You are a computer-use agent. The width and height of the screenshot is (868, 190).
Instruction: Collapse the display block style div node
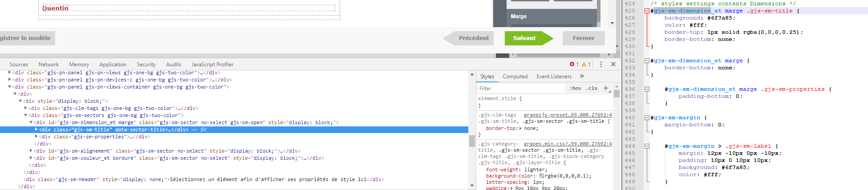click(x=20, y=101)
